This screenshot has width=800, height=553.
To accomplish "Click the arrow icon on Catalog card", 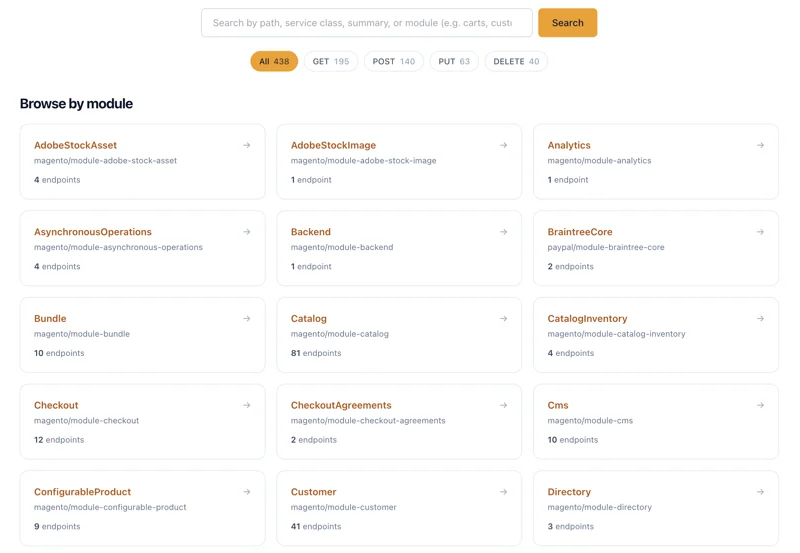I will point(503,319).
